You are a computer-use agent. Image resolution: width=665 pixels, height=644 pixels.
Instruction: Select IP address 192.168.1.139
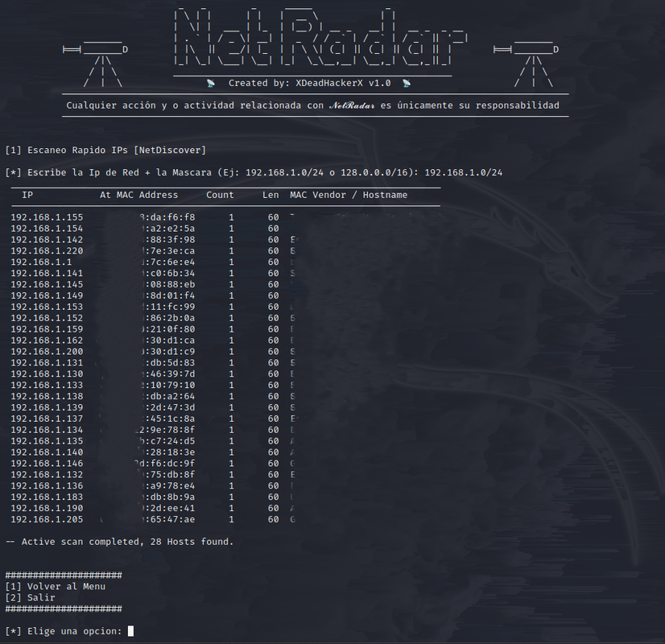pos(47,408)
